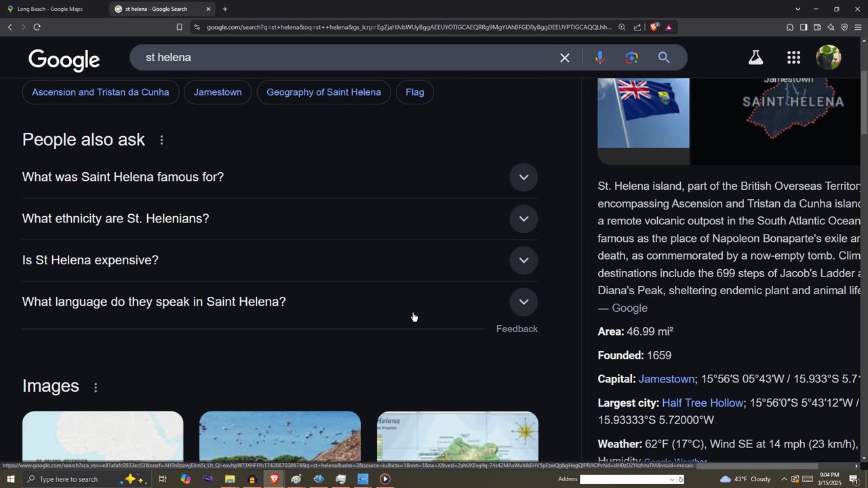Click the Google logo

click(64, 60)
